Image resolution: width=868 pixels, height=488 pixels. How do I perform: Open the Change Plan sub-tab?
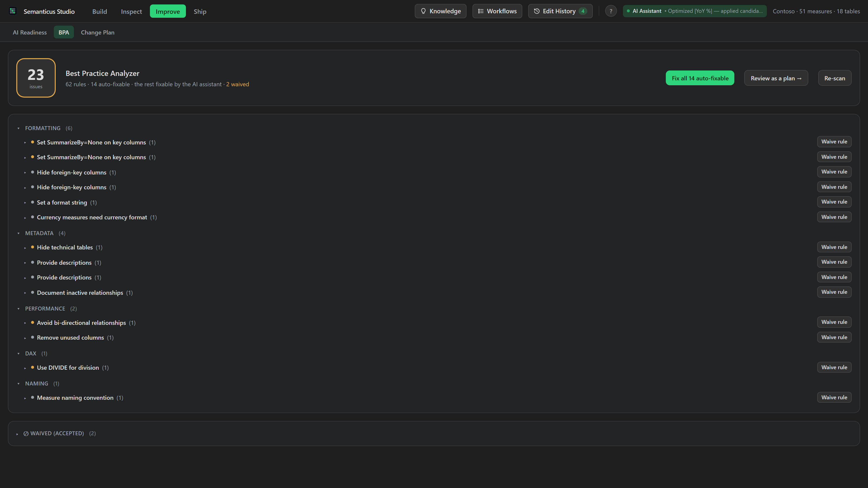pyautogui.click(x=98, y=32)
